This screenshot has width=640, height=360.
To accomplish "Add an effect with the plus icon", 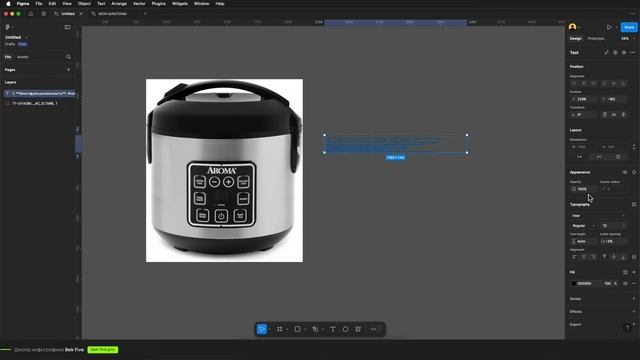I will [x=634, y=311].
